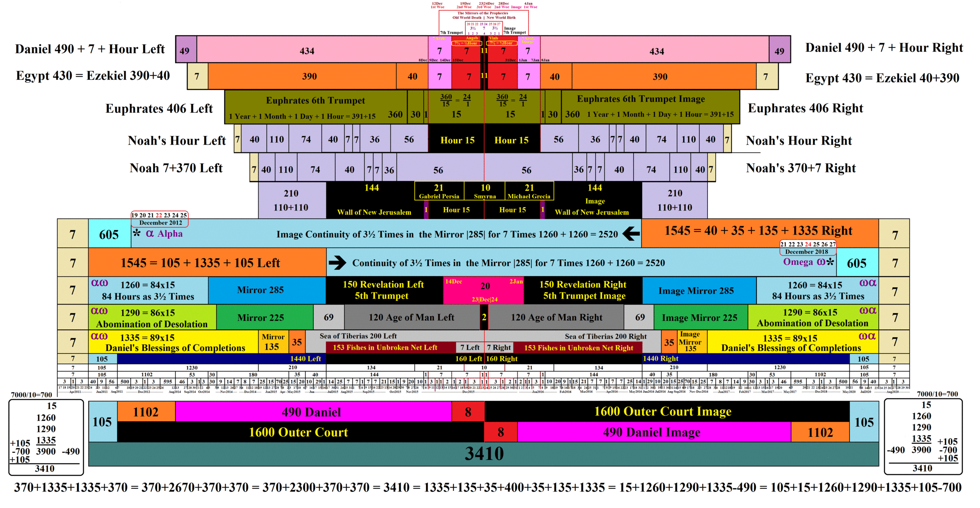Click the large '3410' teal bar
980x508 pixels.
click(484, 454)
